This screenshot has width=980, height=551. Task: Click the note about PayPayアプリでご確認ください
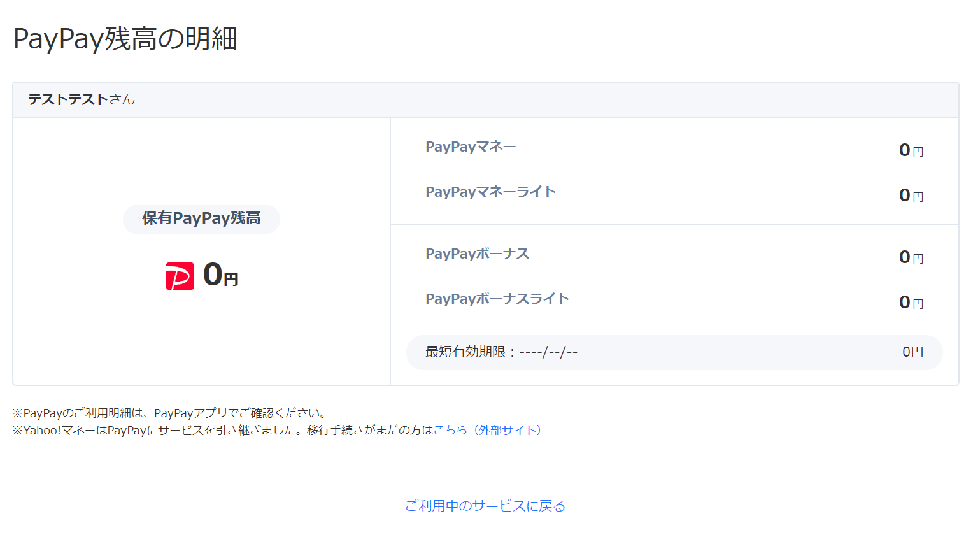[171, 413]
